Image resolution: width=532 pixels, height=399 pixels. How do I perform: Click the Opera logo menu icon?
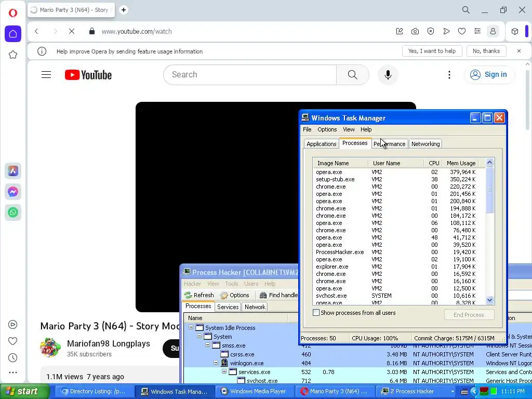13,13
